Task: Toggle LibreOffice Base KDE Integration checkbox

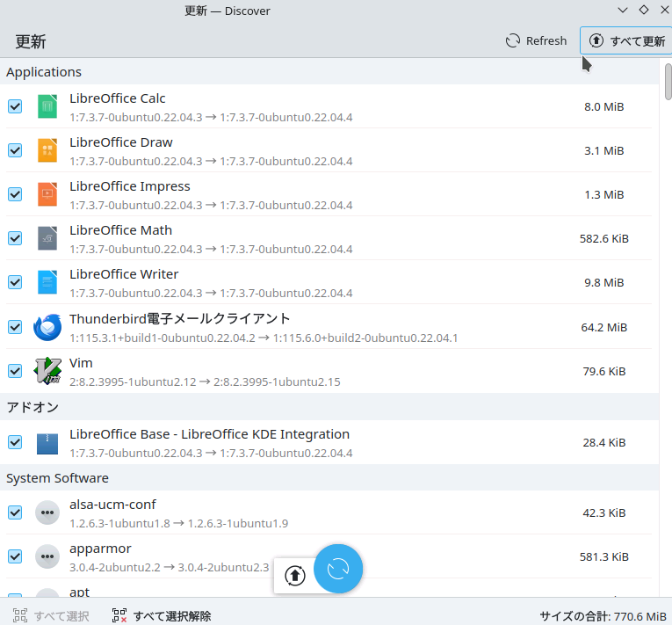Action: coord(15,442)
